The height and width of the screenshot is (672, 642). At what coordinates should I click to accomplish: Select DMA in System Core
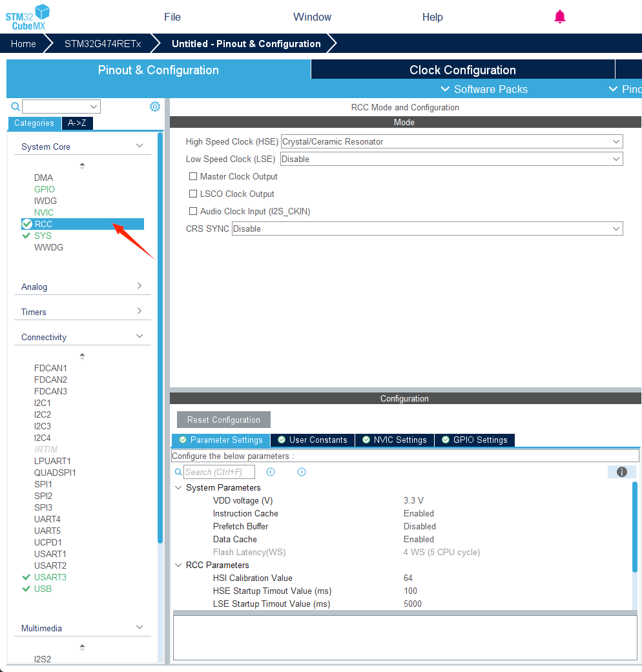coord(44,178)
